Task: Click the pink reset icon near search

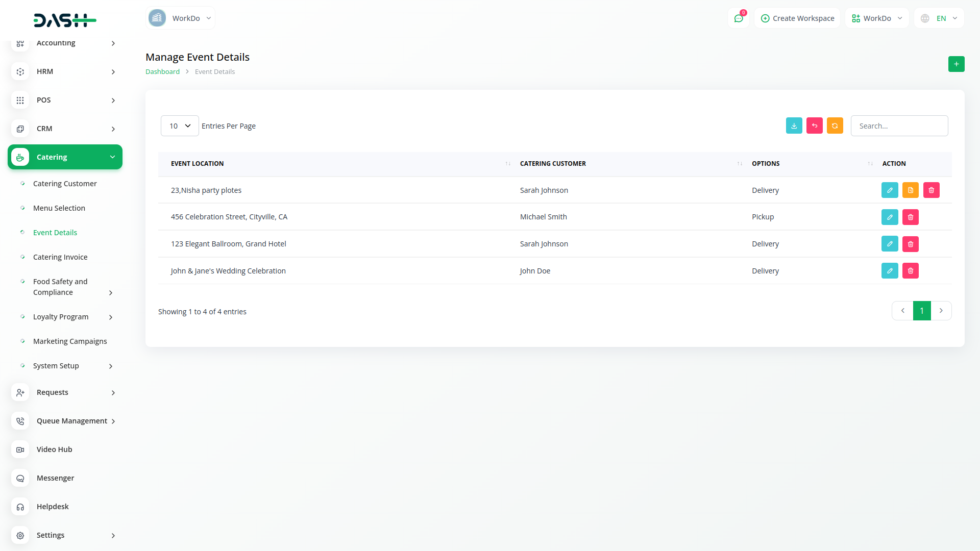Action: pos(814,126)
